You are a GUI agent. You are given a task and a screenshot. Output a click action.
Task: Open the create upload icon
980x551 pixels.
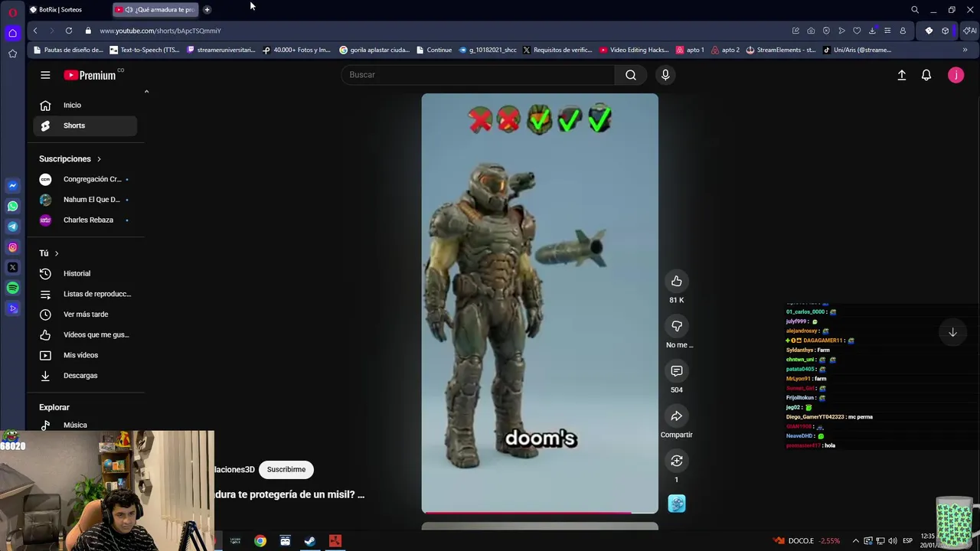click(902, 75)
